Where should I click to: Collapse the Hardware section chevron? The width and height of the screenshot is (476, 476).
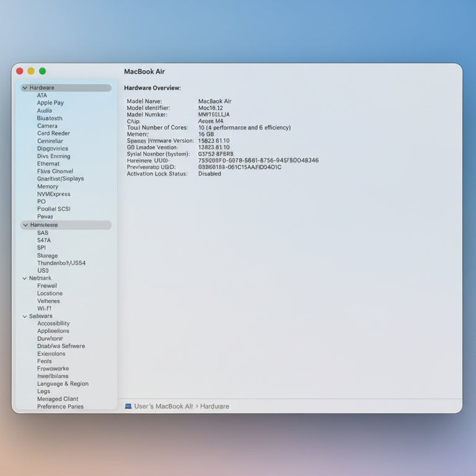[25, 88]
